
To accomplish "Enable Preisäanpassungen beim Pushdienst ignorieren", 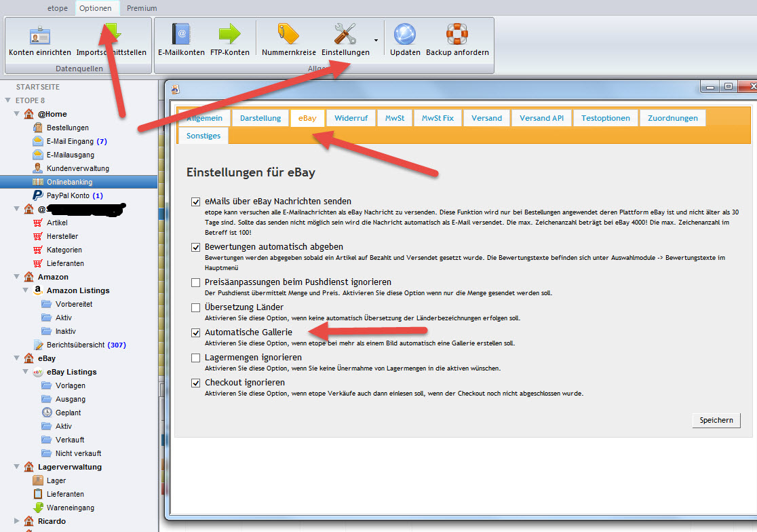I will click(x=195, y=282).
